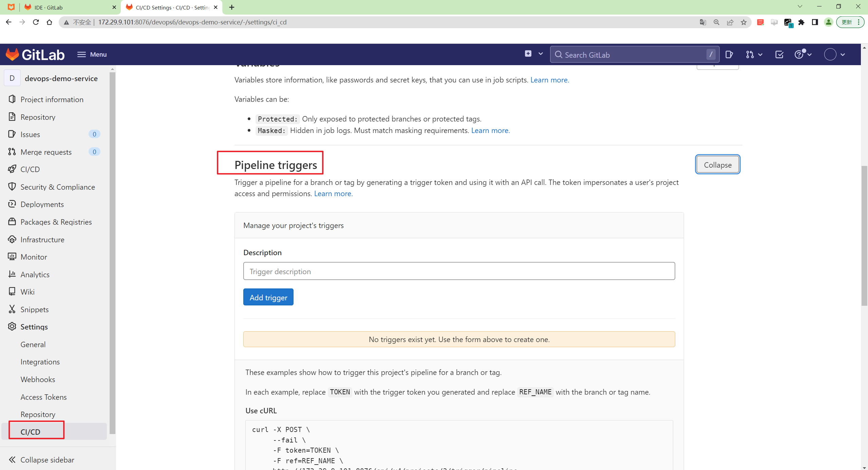Open the To-Do list icon

pos(779,54)
